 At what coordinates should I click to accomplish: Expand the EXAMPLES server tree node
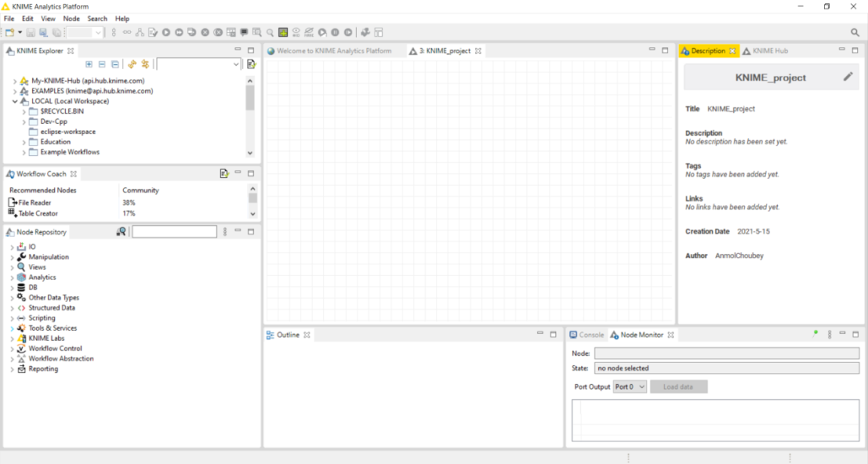click(15, 91)
